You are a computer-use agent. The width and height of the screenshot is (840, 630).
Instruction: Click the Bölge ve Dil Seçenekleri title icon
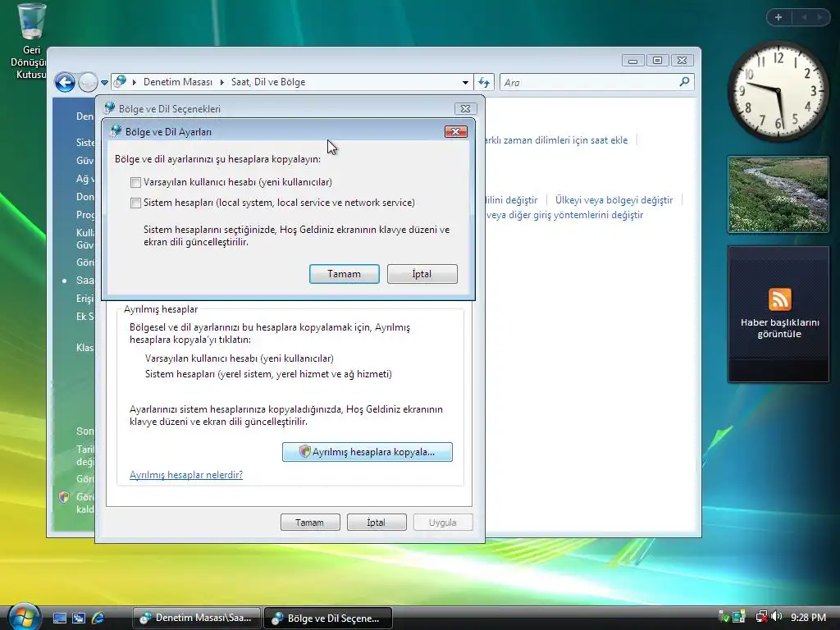(109, 108)
